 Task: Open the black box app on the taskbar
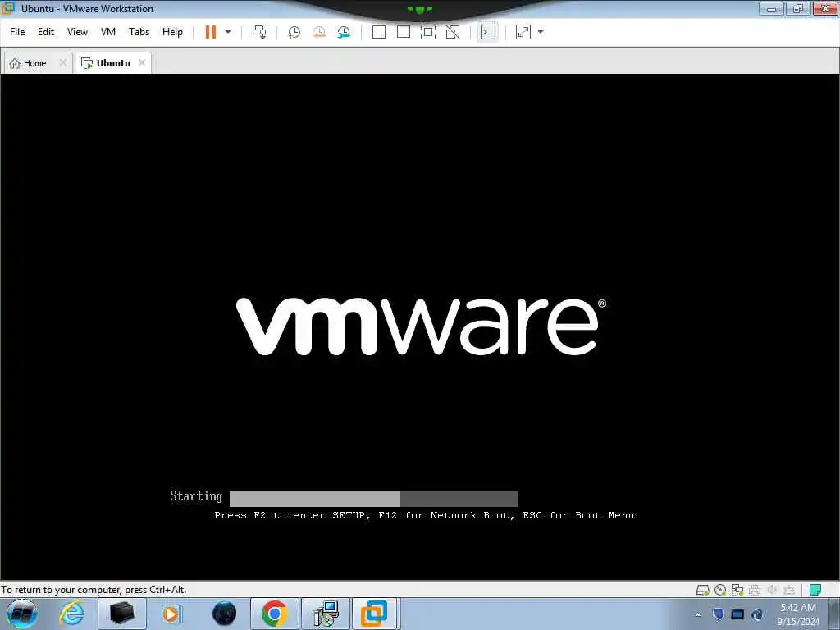pos(122,614)
